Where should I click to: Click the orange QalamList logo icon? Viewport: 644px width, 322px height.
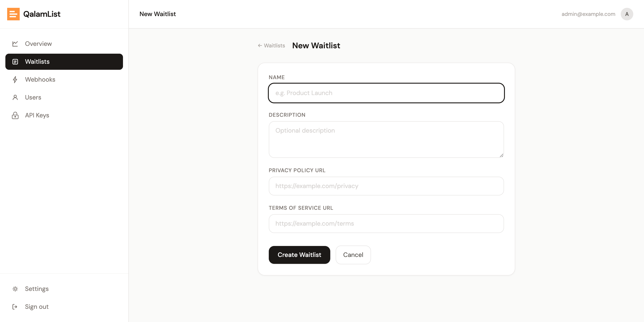point(13,14)
